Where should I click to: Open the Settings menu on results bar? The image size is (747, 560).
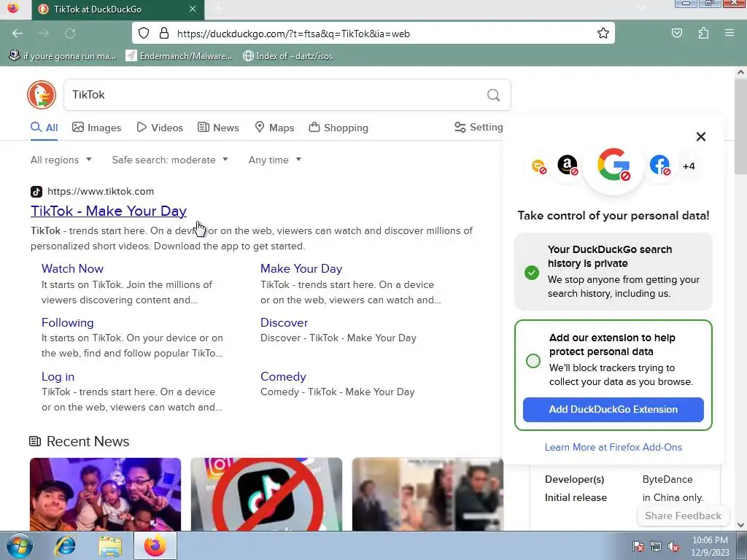(x=479, y=127)
